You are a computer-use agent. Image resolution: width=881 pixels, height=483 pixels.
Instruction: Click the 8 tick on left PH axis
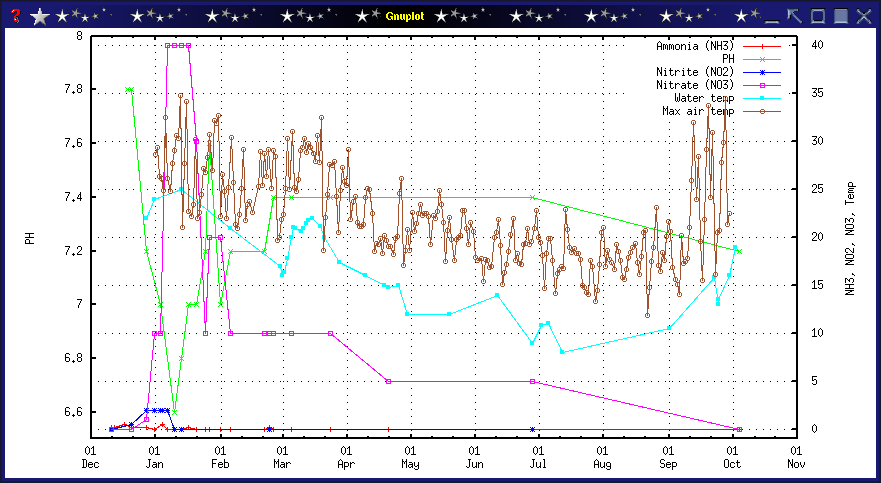tap(79, 36)
